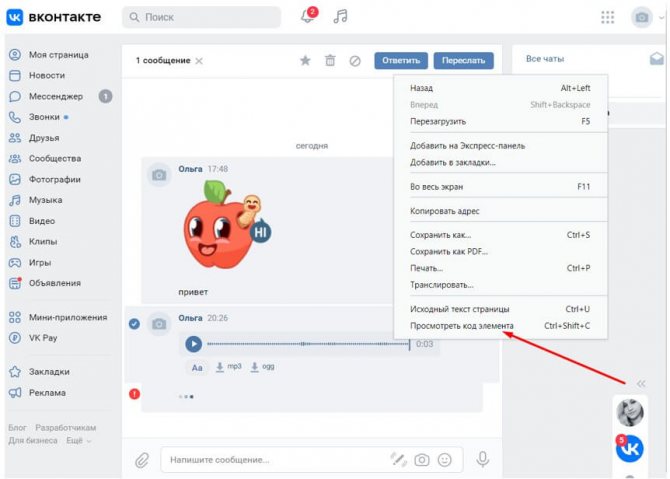Choose Во весь экран

(x=500, y=187)
